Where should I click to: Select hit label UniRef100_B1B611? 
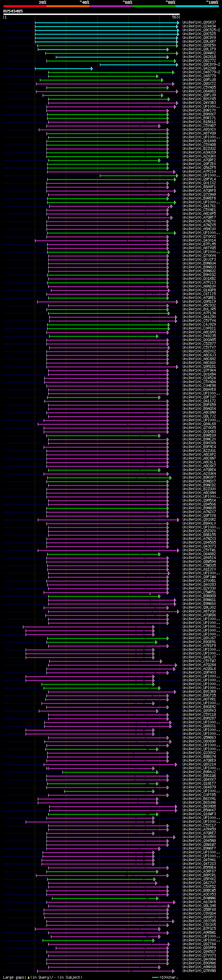(199, 122)
